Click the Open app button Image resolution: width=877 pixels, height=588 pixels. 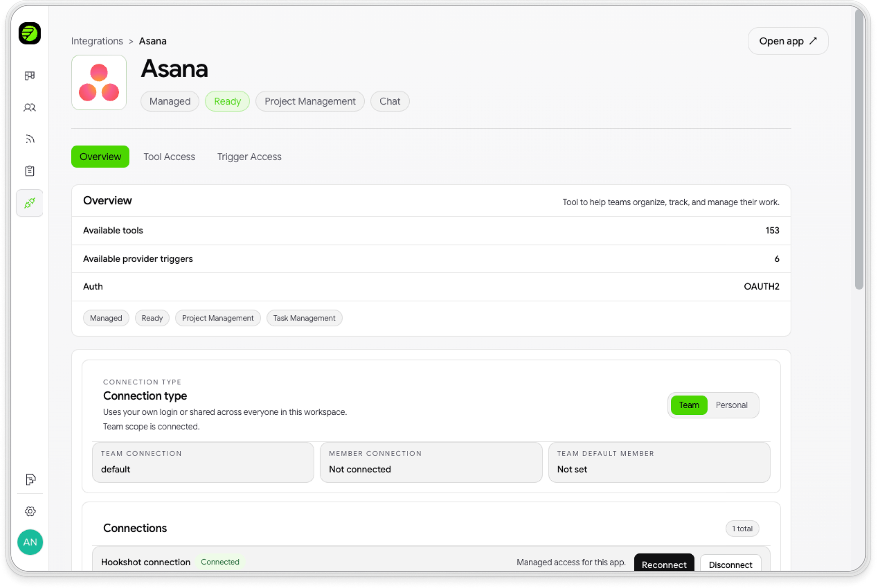[788, 41]
